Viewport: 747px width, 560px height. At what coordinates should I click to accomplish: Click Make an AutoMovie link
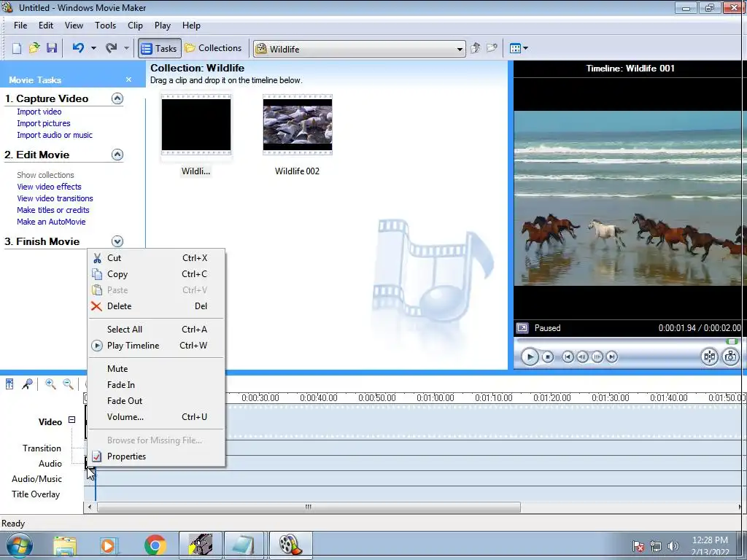pyautogui.click(x=51, y=222)
